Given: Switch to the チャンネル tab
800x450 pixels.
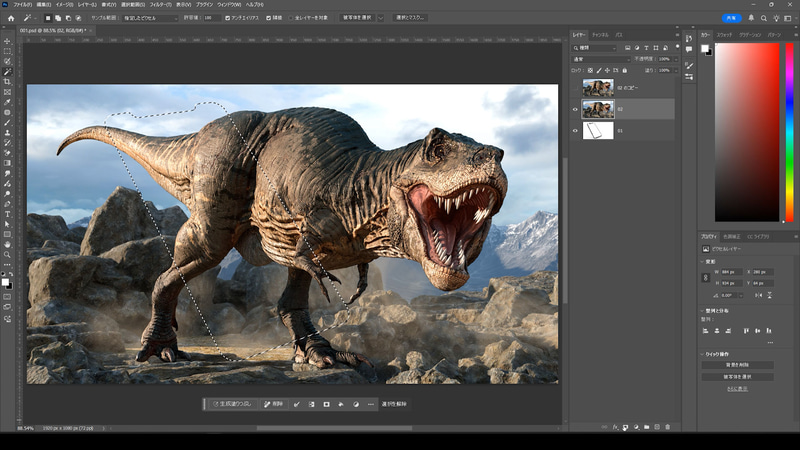Looking at the screenshot, I should (600, 35).
